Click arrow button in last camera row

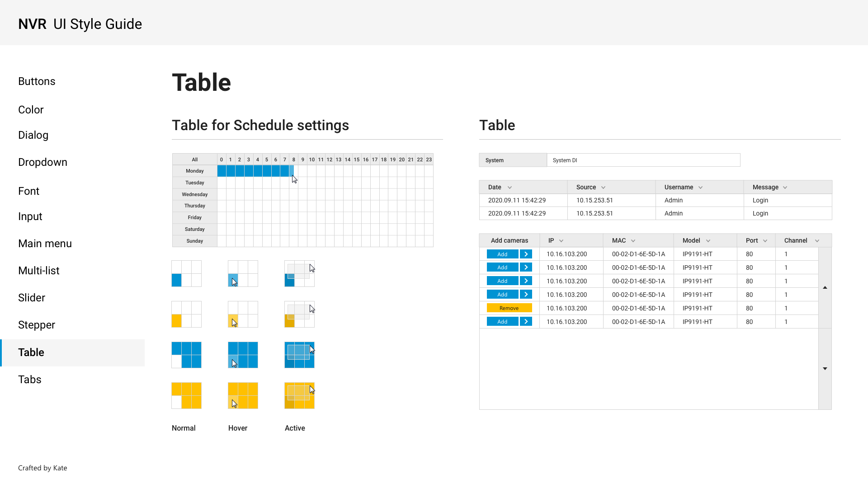tap(526, 322)
